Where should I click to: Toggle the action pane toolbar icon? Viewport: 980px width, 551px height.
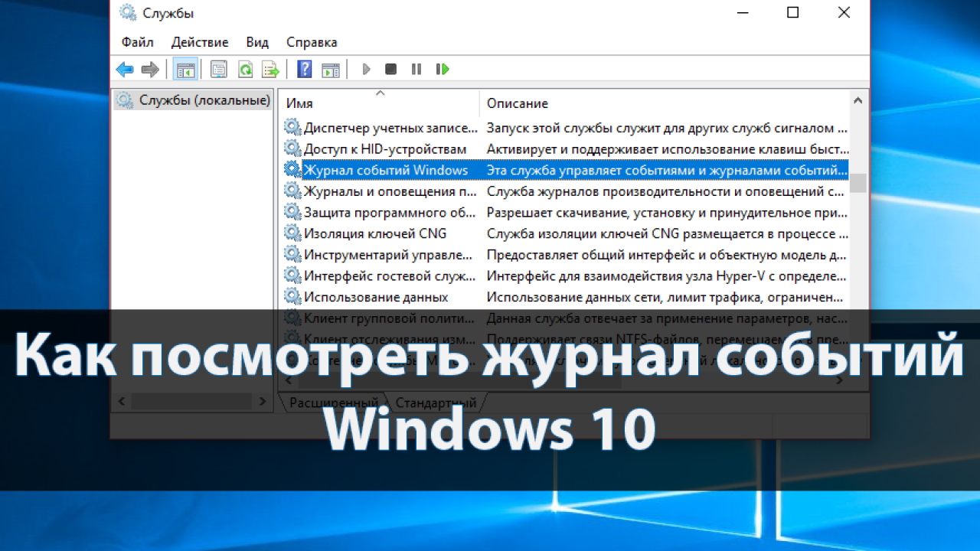point(330,70)
